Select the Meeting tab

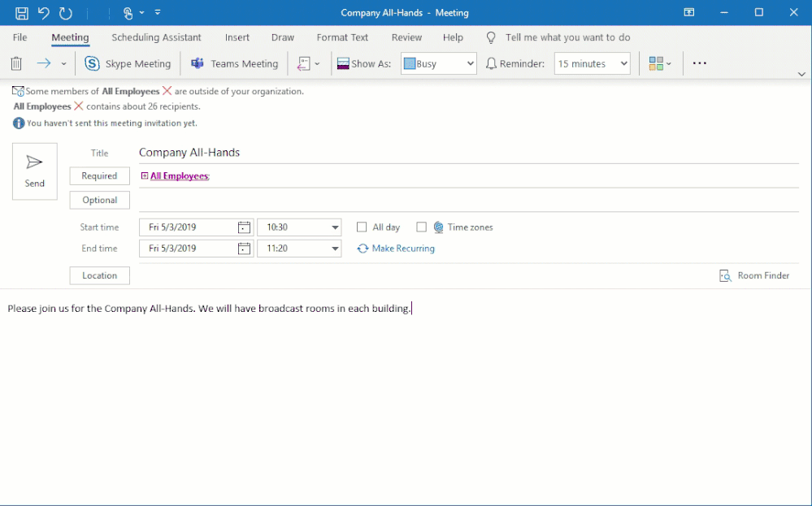(x=70, y=37)
